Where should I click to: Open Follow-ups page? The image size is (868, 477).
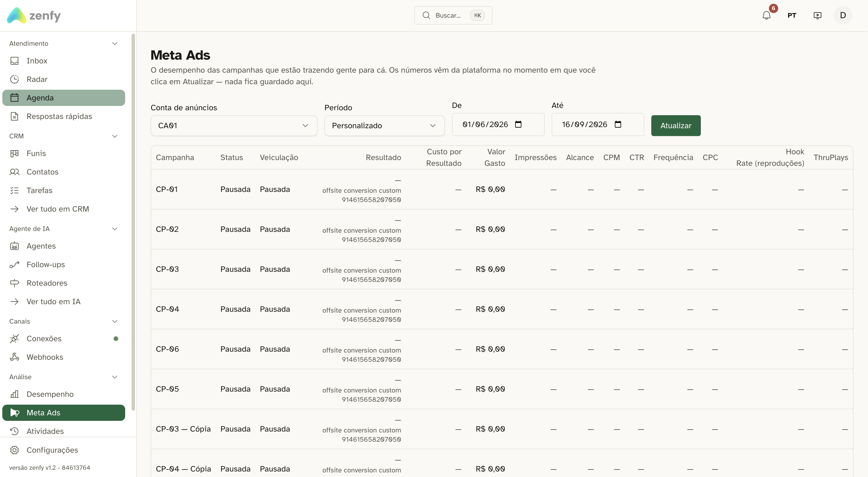coord(64,265)
